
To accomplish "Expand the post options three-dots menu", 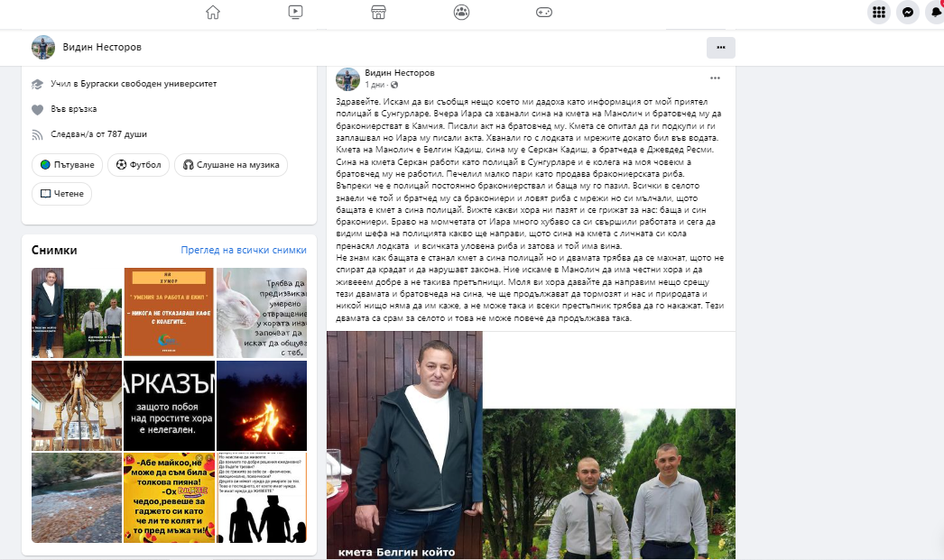I will click(x=715, y=78).
